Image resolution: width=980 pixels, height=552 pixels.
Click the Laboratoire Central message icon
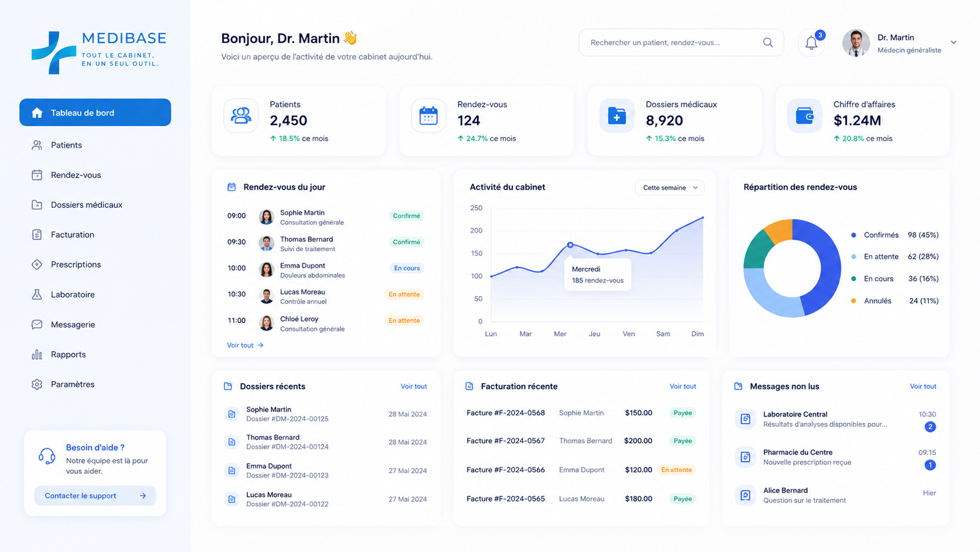[746, 419]
